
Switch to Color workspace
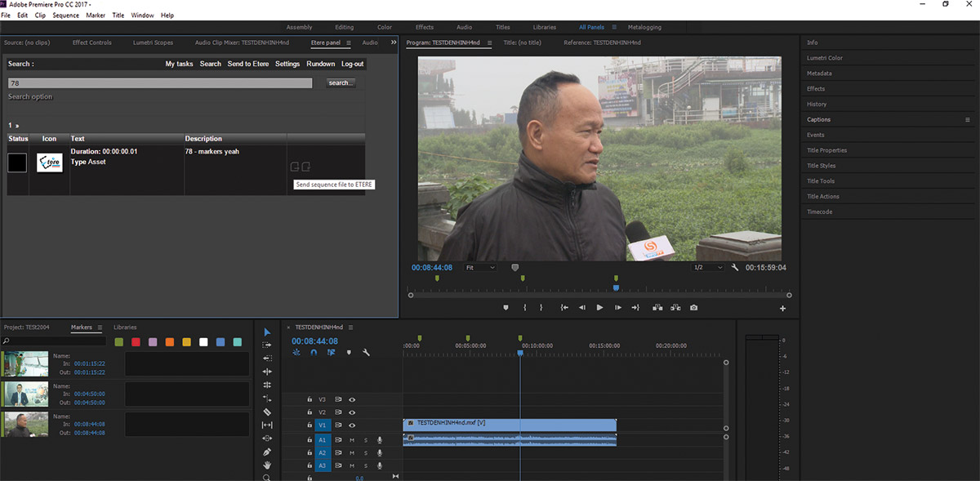385,27
